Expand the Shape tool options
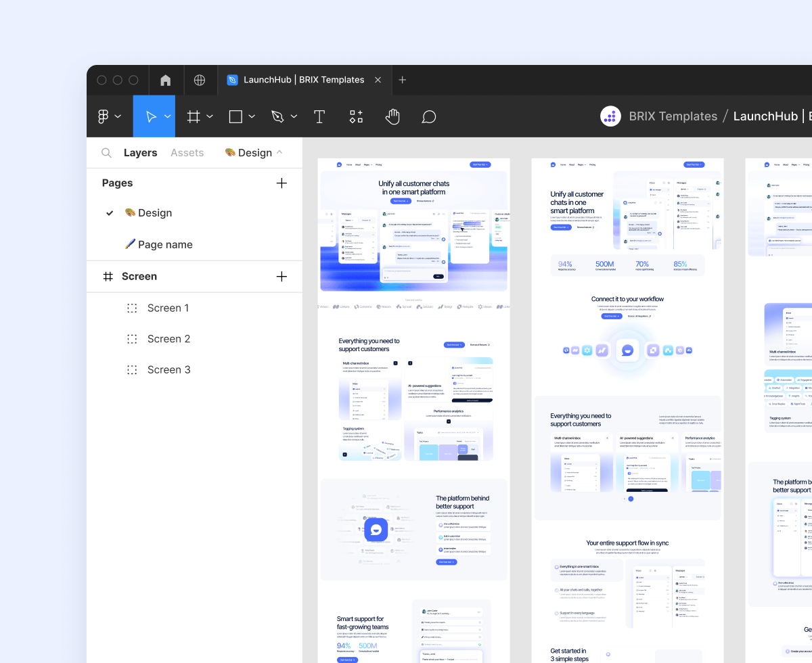 252,116
